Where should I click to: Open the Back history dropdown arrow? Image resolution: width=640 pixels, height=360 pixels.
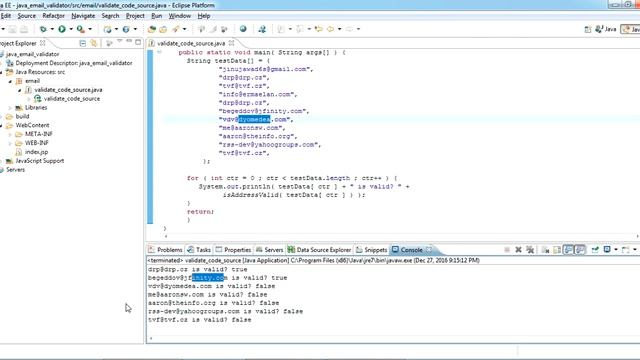[339, 29]
